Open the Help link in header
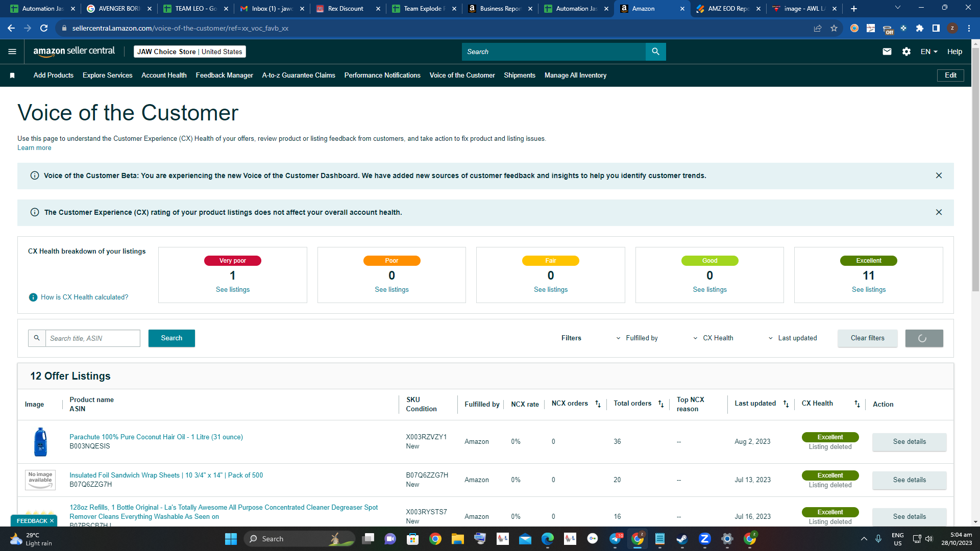 pos(954,52)
